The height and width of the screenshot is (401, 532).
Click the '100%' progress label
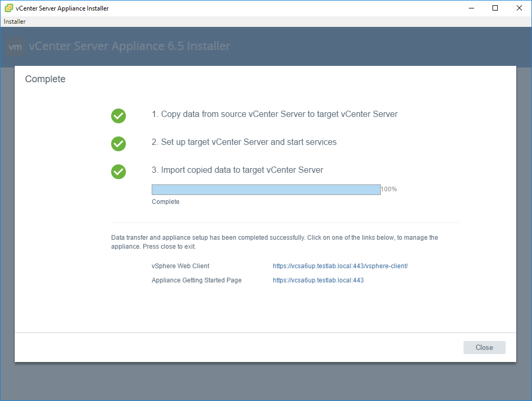tap(389, 189)
